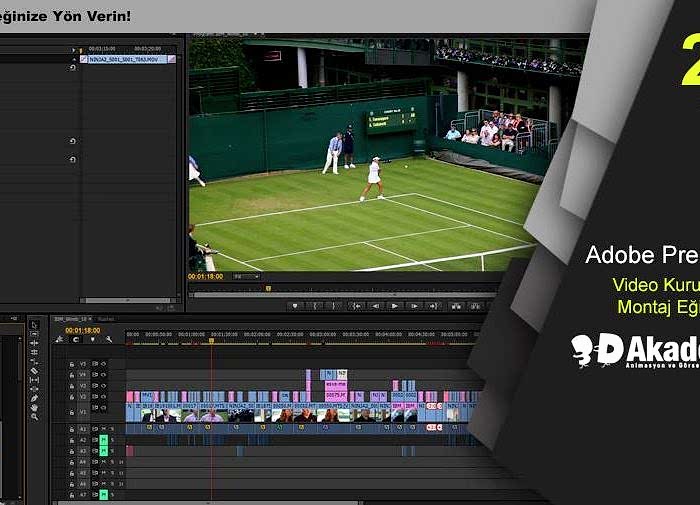Screen dimensions: 700x505
Task: Reset the effect just below the clip name
Action: 73,67
